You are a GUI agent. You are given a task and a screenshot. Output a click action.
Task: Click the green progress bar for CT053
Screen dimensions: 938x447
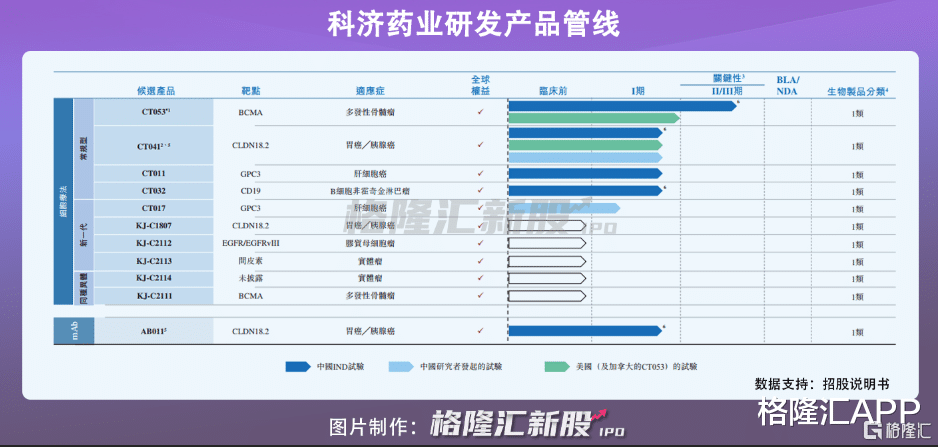tap(594, 118)
